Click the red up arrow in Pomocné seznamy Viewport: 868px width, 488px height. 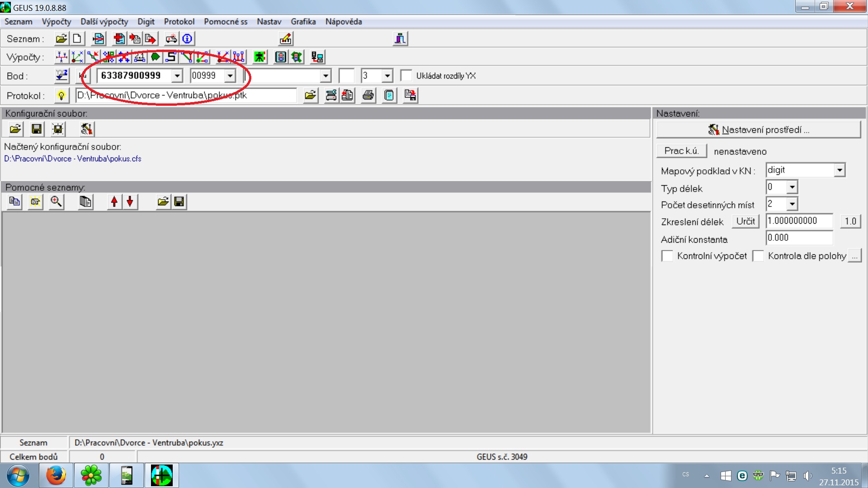click(114, 202)
